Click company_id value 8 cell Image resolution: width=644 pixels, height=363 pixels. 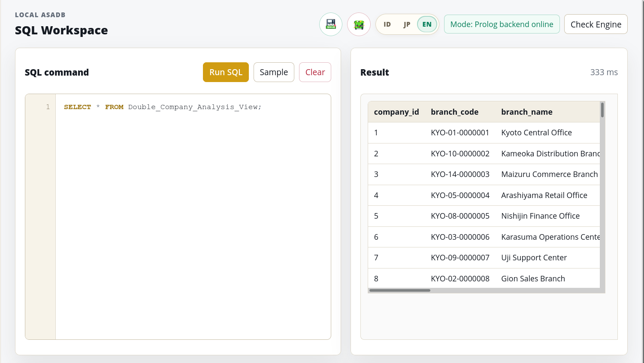tap(396, 279)
